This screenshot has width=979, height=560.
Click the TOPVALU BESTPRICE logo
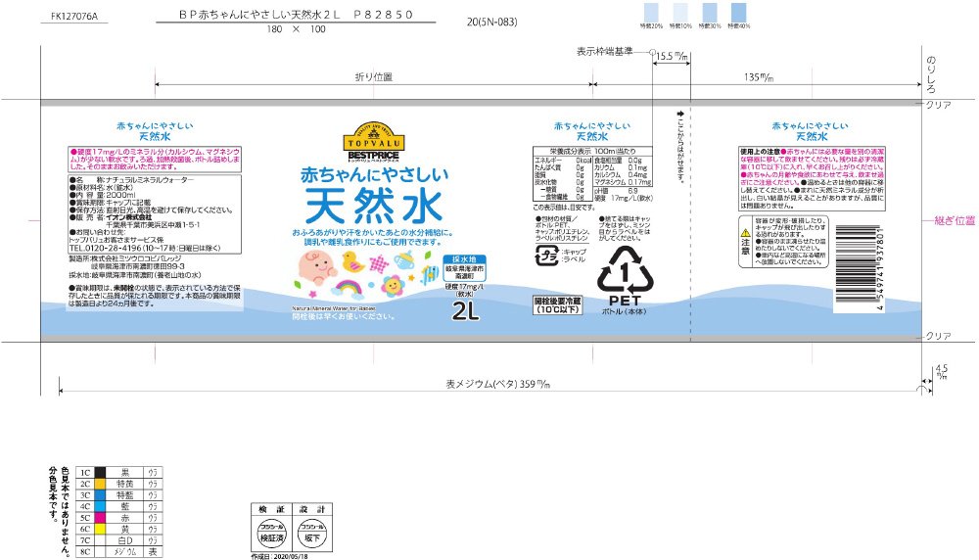373,141
